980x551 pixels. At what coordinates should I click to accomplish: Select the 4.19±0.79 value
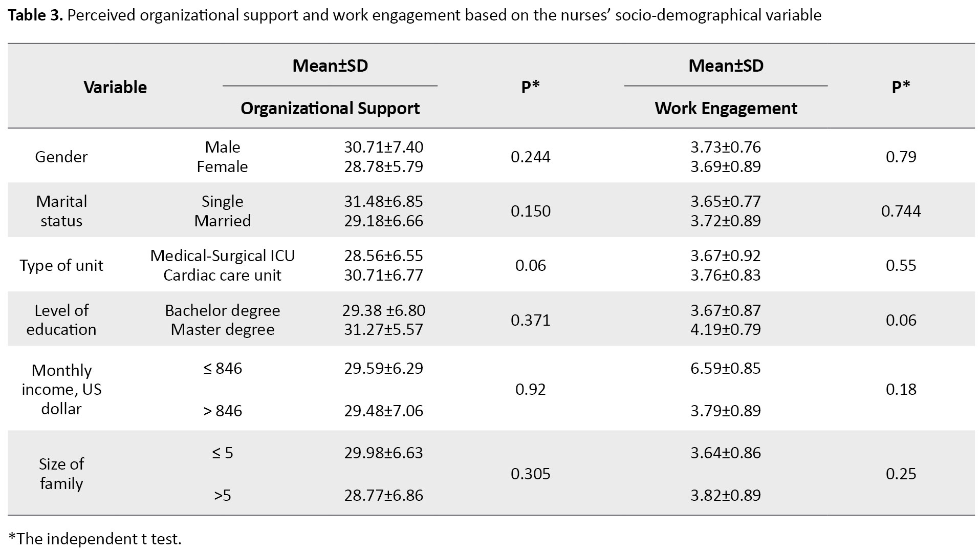tap(726, 329)
